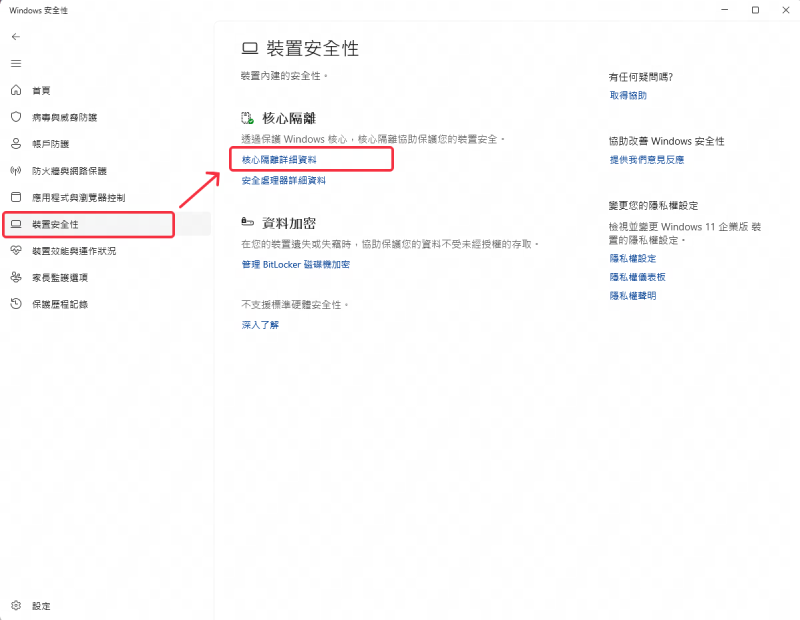Screen dimensions: 800x620
Task: Select the 病毒與威脅防護 shield icon
Action: click(x=16, y=117)
